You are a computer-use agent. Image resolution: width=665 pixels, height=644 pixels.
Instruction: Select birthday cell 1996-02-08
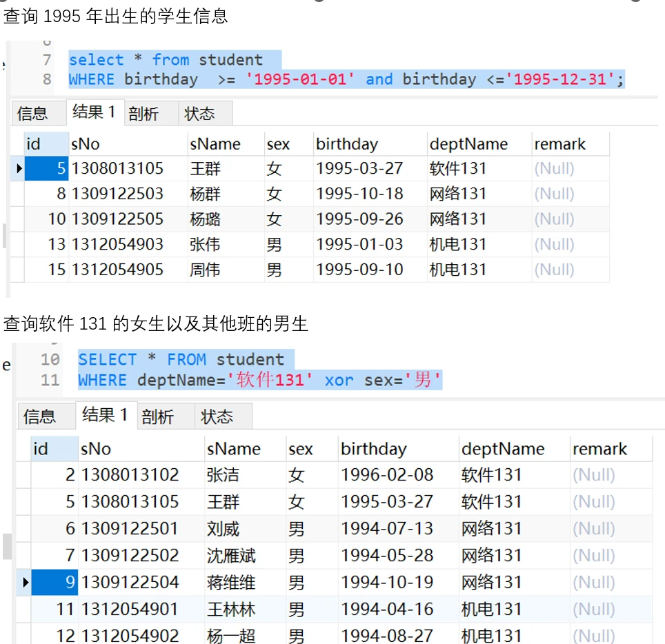387,475
